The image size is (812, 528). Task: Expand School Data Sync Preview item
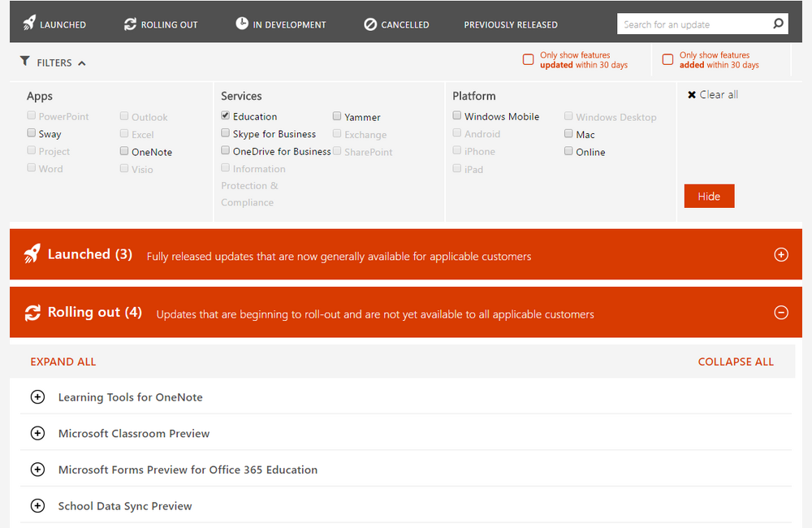pos(37,506)
